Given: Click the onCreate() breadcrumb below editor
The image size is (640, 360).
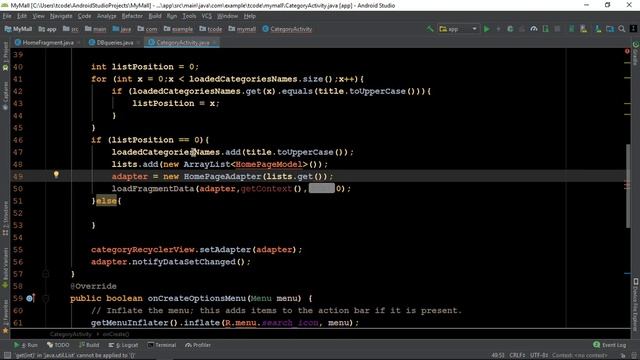Looking at the screenshot, I should [116, 334].
